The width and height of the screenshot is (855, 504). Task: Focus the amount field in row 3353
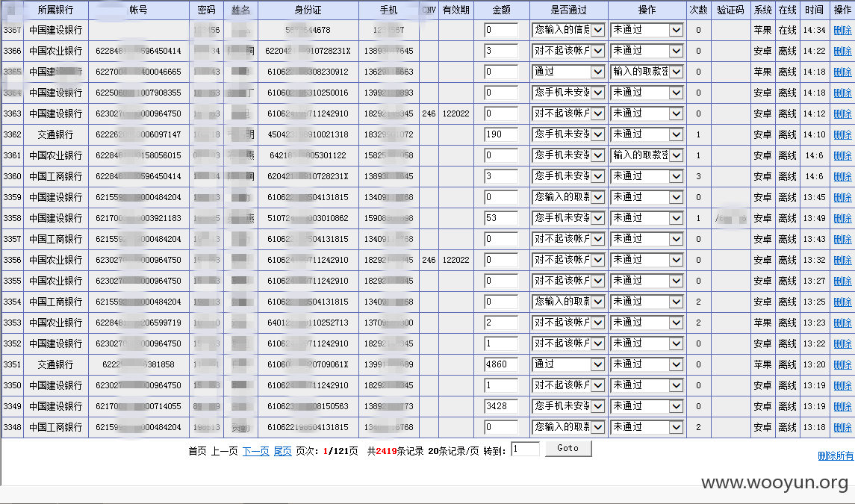click(x=501, y=323)
